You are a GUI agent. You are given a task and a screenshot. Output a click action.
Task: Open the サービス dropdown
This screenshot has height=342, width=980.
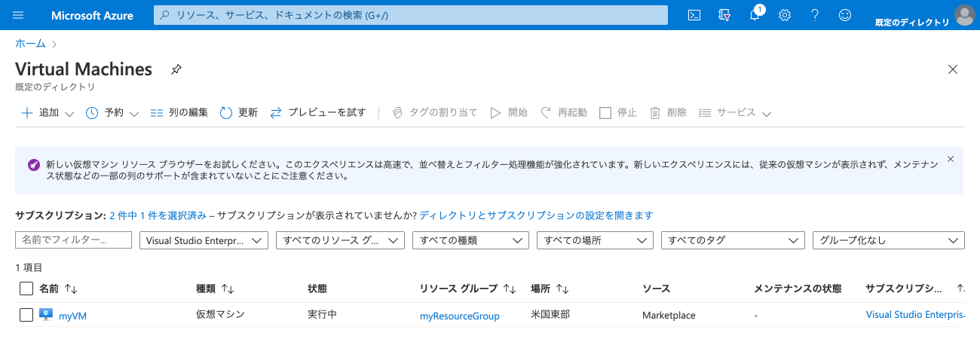click(x=735, y=113)
